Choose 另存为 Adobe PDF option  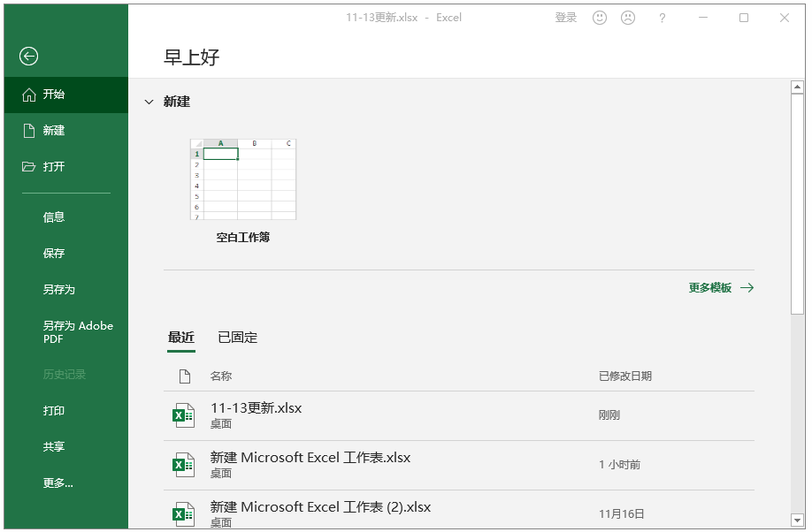[78, 331]
